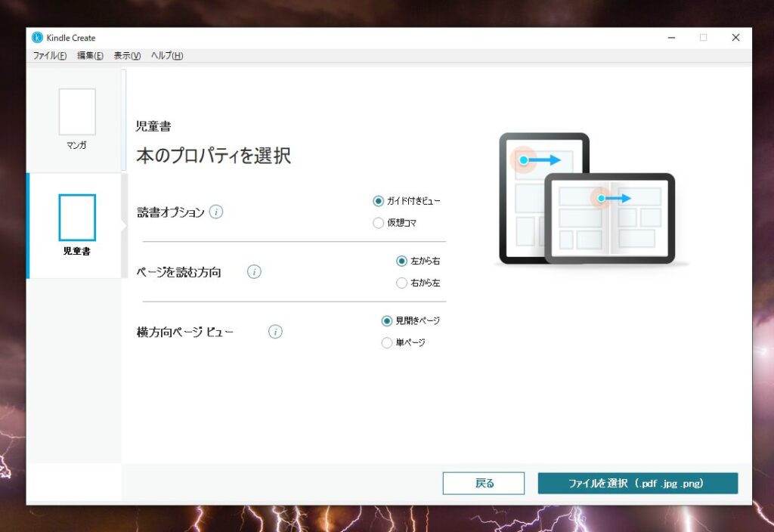
Task: Open the ファイル(F) menu
Action: (x=49, y=55)
